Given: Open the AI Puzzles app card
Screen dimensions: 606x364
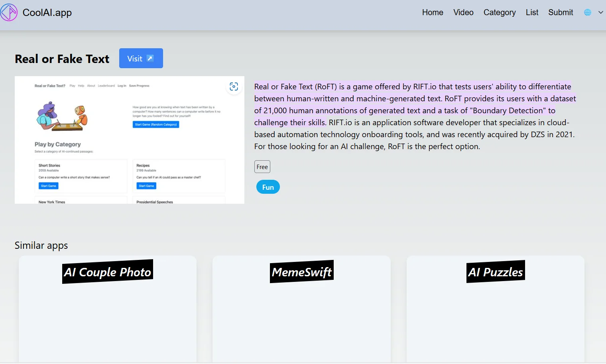Looking at the screenshot, I should click(x=495, y=309).
